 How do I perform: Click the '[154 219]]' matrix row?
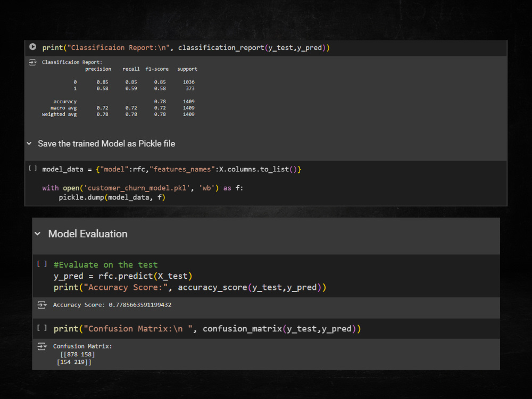click(x=74, y=362)
